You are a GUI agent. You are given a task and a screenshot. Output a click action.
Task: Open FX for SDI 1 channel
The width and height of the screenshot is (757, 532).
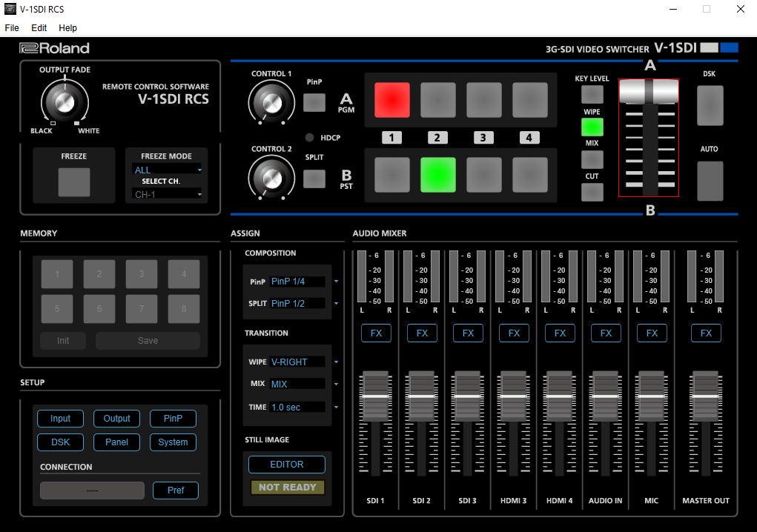(376, 333)
